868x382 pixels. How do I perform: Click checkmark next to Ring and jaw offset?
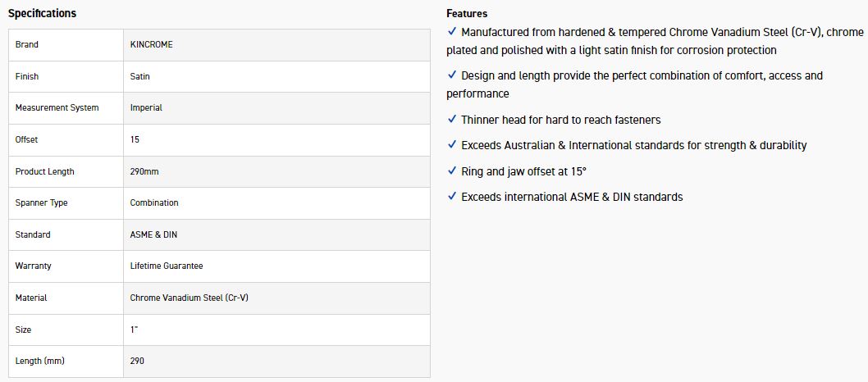[452, 171]
